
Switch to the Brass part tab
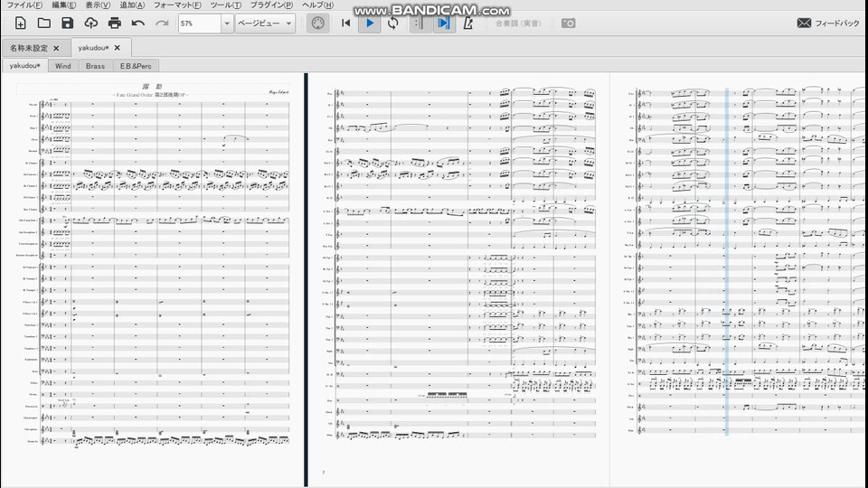pyautogui.click(x=95, y=66)
